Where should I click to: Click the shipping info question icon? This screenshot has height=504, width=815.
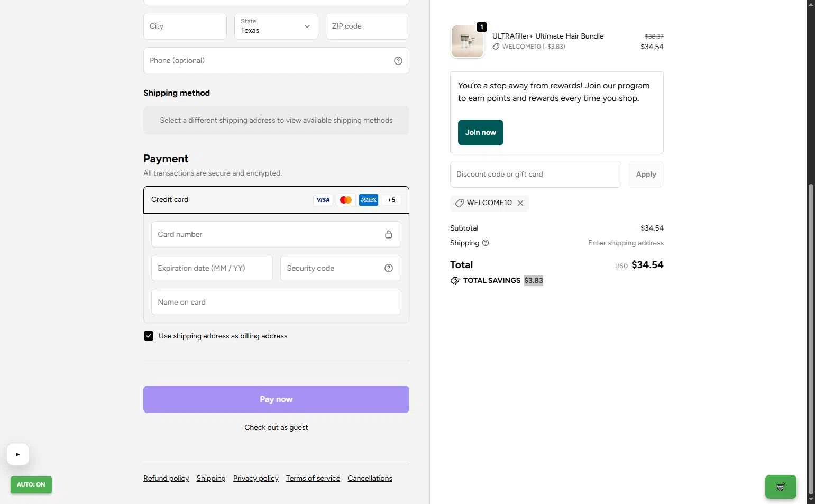[486, 243]
